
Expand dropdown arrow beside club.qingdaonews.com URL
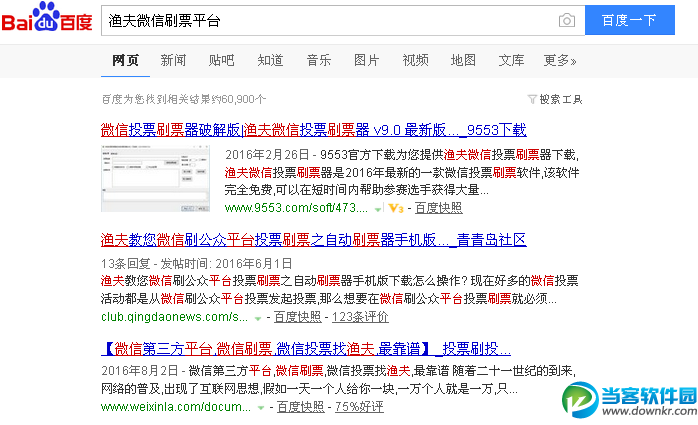[257, 318]
